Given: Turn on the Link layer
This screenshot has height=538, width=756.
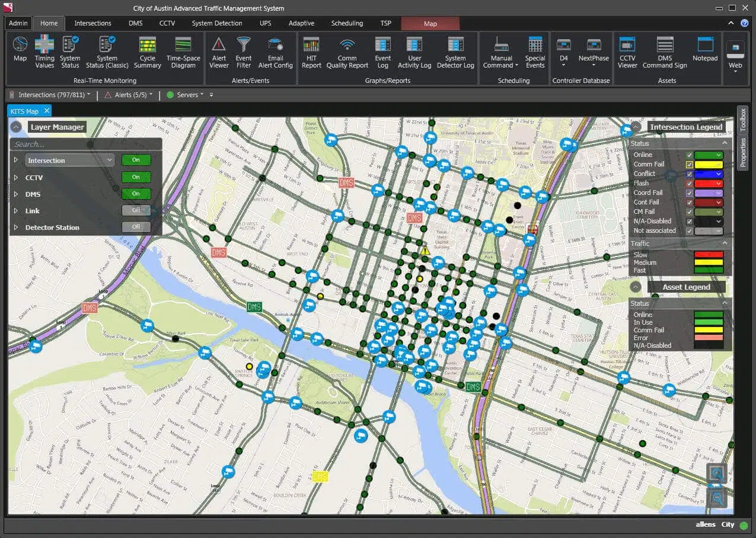Looking at the screenshot, I should (x=136, y=210).
